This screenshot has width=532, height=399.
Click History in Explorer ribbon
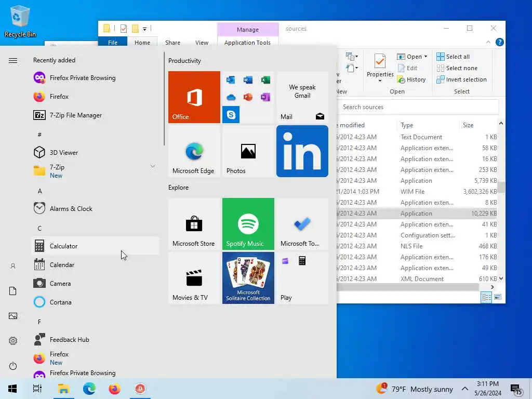point(411,79)
